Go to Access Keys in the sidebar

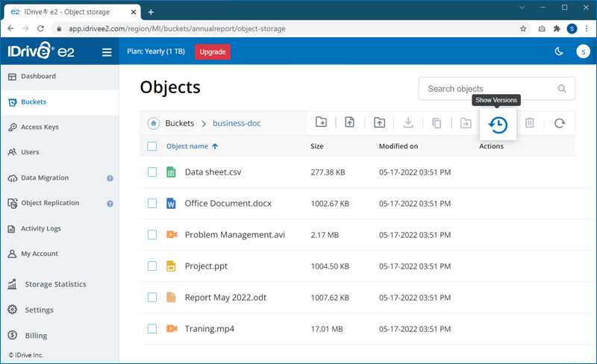[x=40, y=127]
